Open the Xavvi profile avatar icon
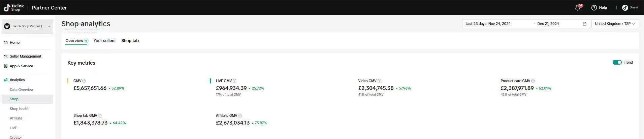 click(x=625, y=8)
